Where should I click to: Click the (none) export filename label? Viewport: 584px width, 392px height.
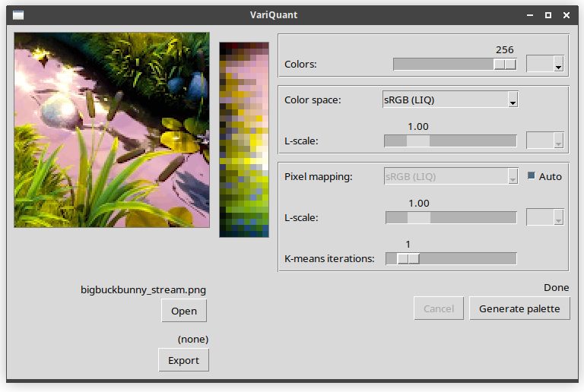coord(193,339)
